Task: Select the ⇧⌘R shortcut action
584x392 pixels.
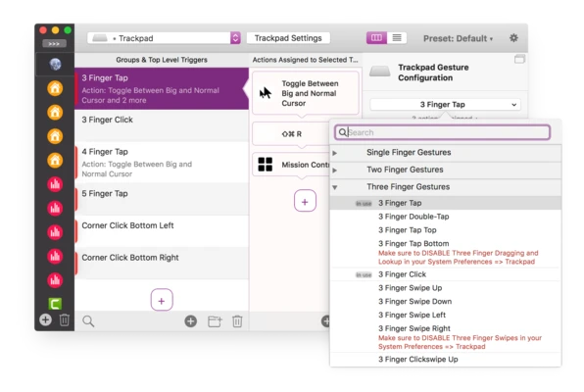Action: point(292,134)
